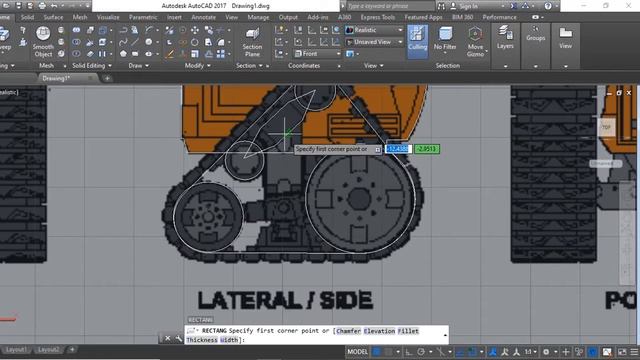Viewport: 640px width, 360px height.
Task: Open the Annotate ribbon tab
Action: point(203,17)
